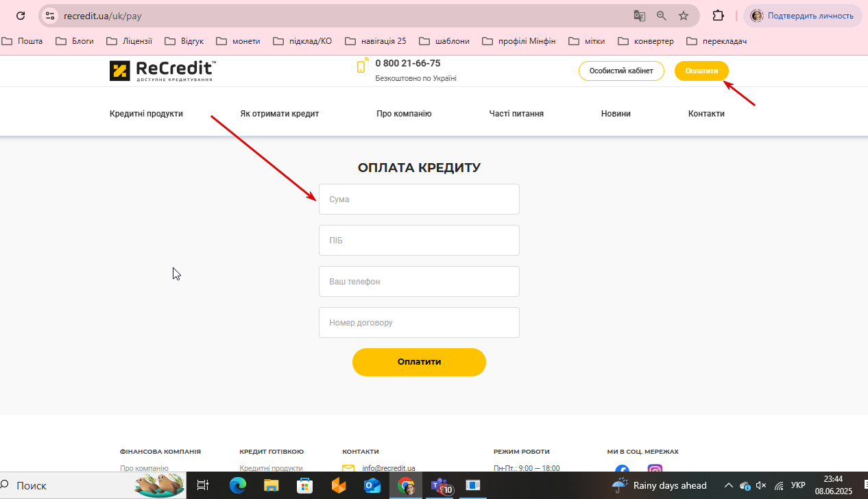The image size is (868, 499).
Task: Open the навігація 25 bookmark folder
Action: click(x=376, y=41)
